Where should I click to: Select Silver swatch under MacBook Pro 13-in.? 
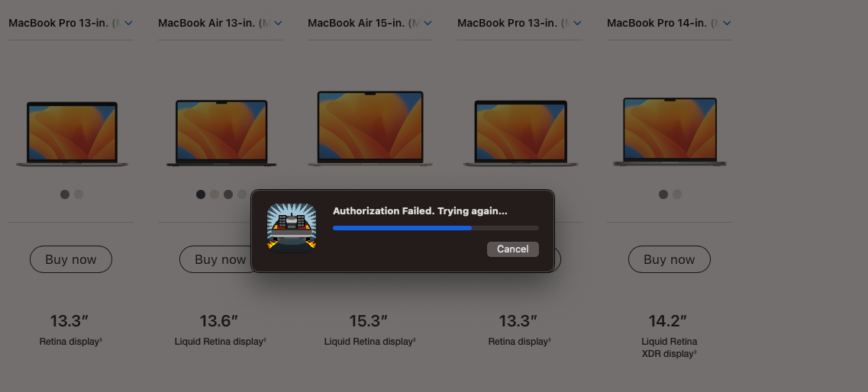click(79, 194)
